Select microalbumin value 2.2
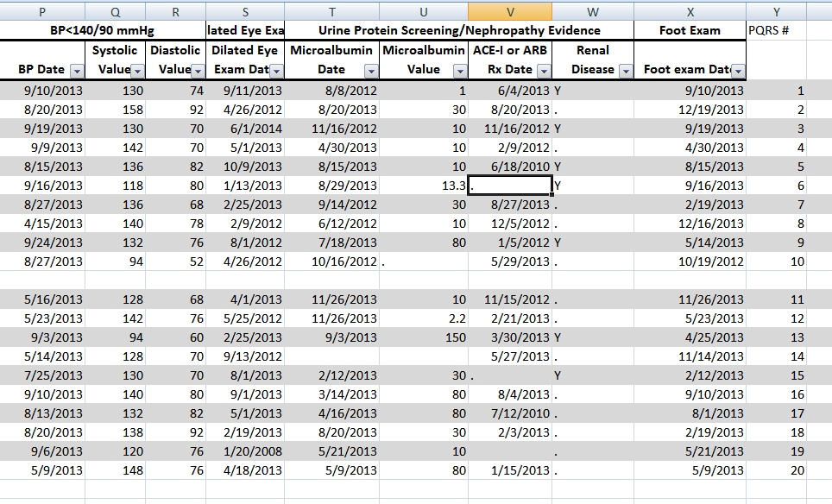 [424, 318]
